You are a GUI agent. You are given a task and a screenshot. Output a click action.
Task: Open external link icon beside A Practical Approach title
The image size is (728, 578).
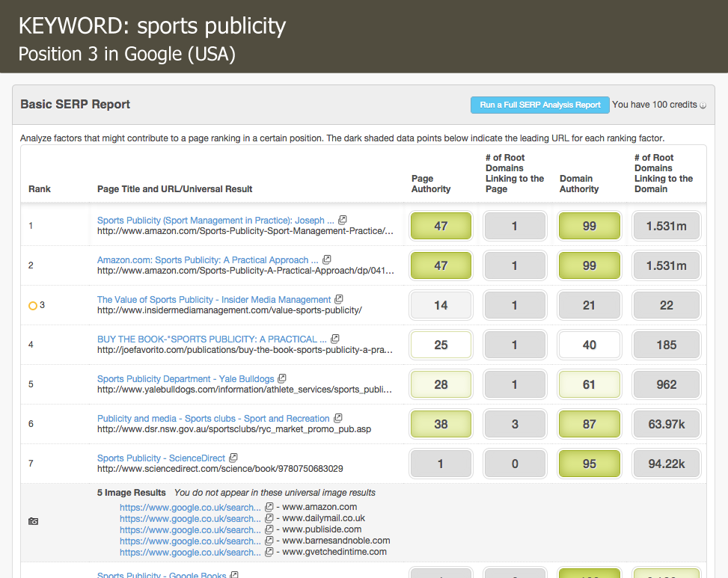[327, 259]
